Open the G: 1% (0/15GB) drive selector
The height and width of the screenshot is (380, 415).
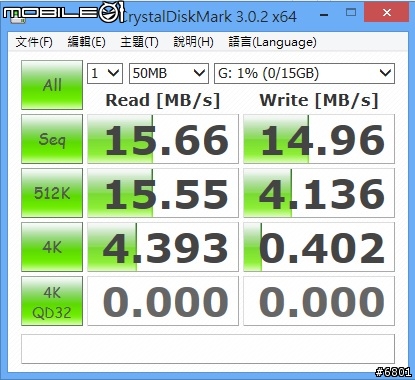tap(304, 73)
